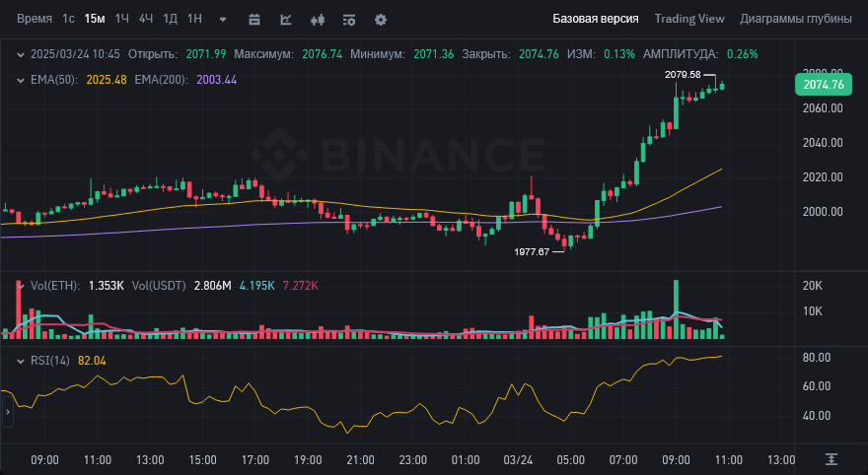Collapse the Vol(ETH) indicator legend

tap(21, 286)
